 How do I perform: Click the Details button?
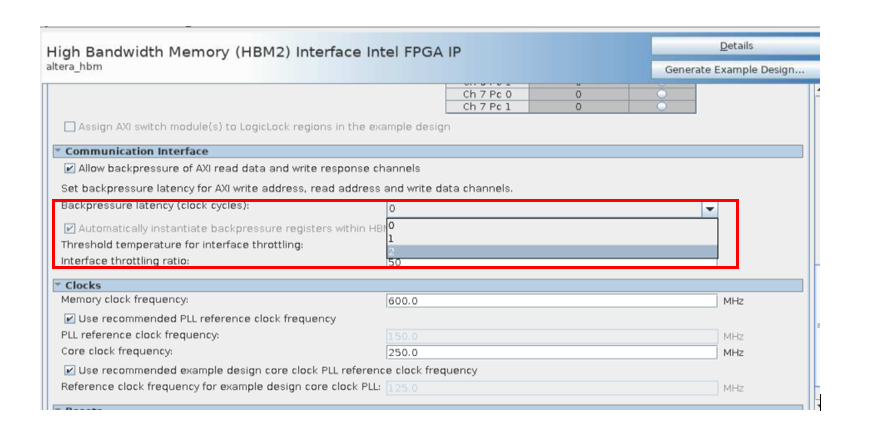tap(735, 46)
